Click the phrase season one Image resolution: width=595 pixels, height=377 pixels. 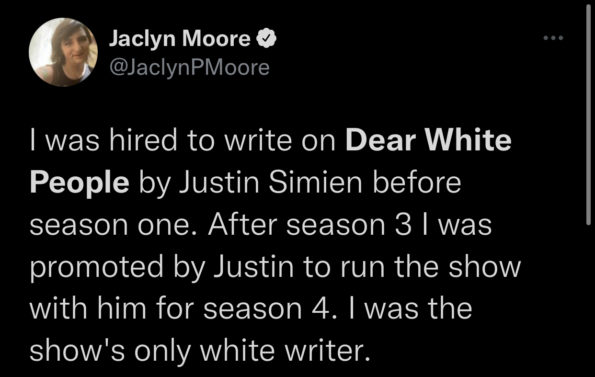(109, 226)
